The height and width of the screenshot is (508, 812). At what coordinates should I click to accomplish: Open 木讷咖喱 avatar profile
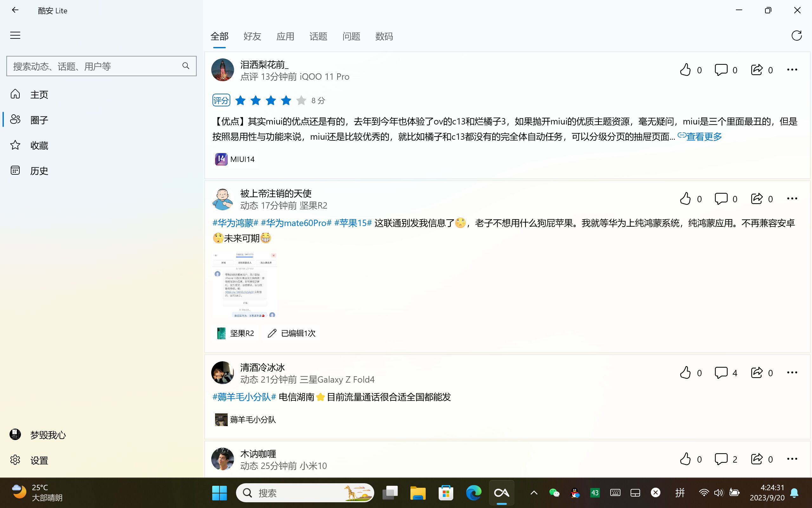click(x=222, y=459)
